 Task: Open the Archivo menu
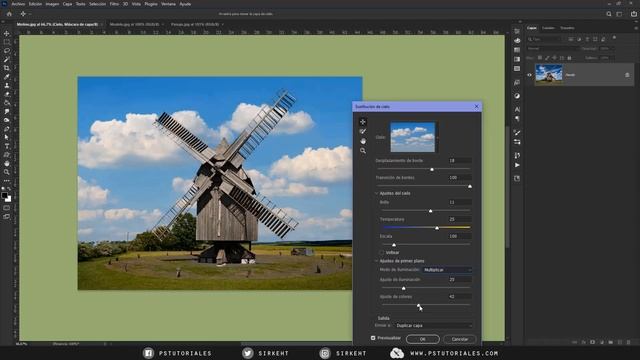[x=18, y=4]
